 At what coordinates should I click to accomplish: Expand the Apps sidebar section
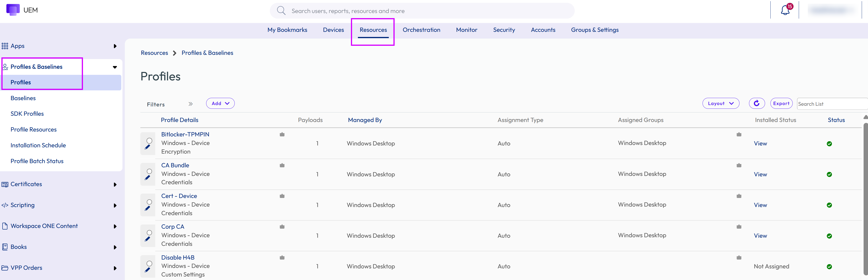coord(115,46)
